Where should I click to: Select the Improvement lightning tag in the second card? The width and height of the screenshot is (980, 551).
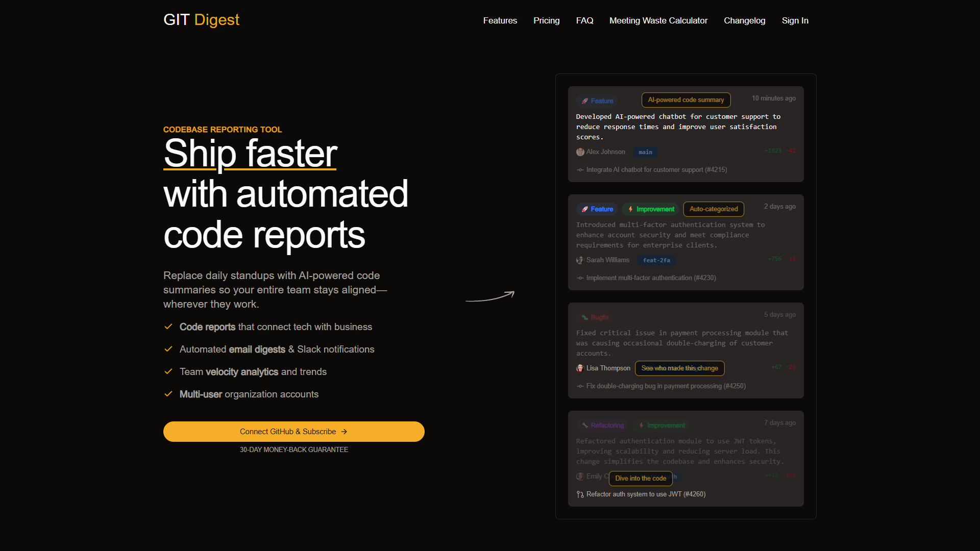coord(650,209)
